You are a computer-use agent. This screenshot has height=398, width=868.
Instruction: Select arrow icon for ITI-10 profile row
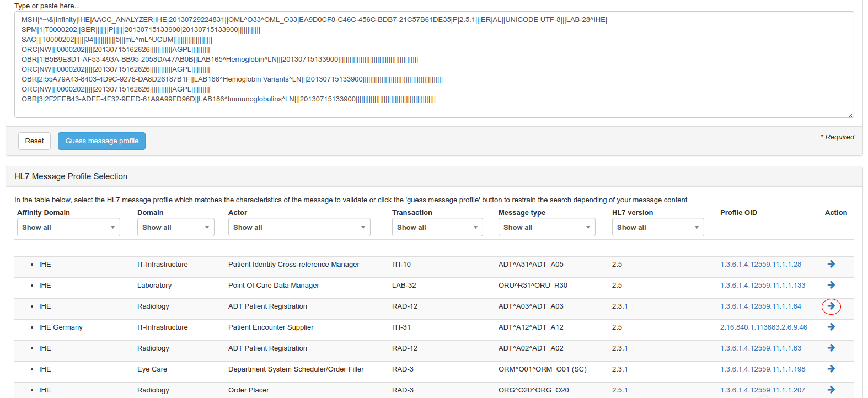pos(831,265)
